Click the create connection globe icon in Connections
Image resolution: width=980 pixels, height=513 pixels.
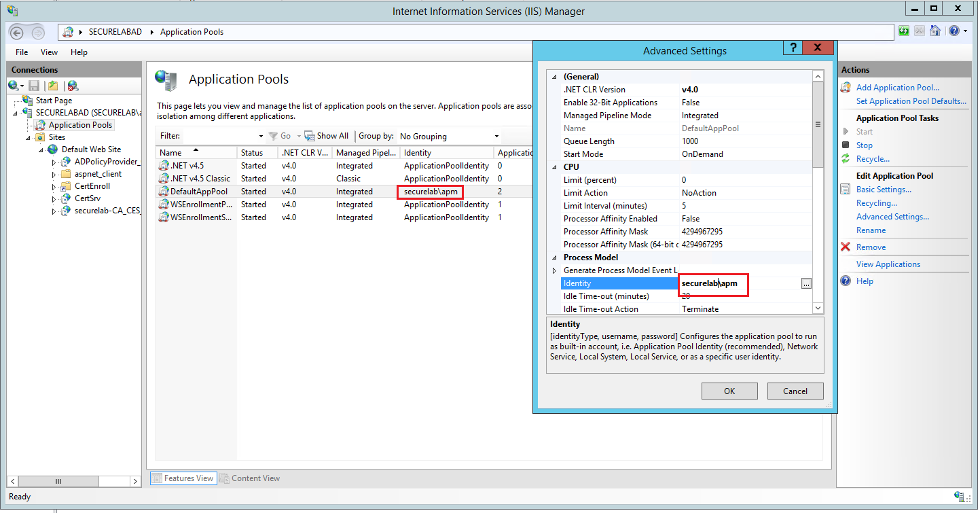pyautogui.click(x=14, y=86)
